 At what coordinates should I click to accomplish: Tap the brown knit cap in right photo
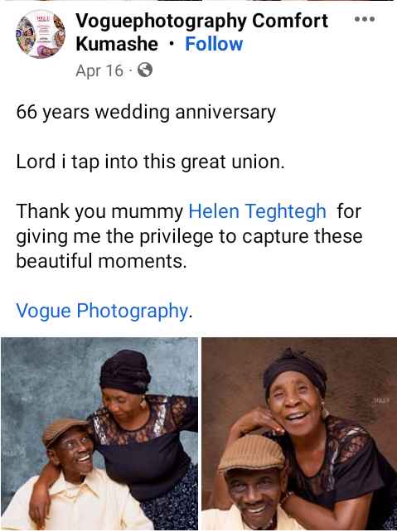(x=252, y=454)
